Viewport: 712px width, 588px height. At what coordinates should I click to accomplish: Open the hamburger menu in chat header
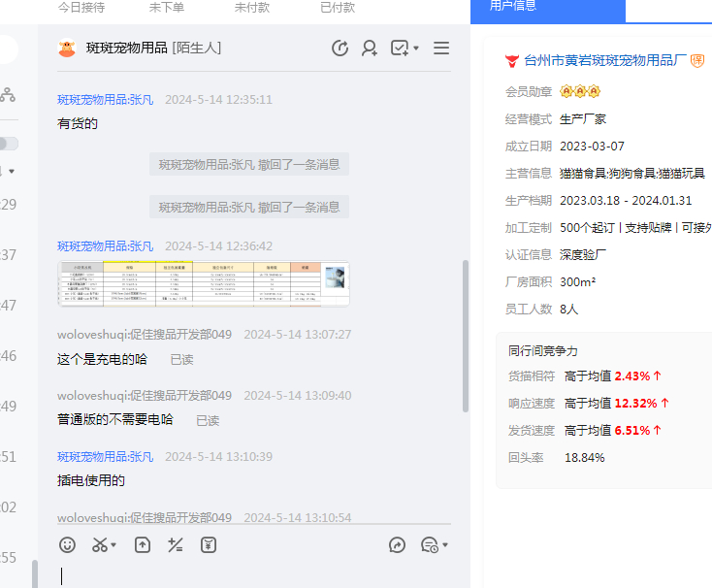pyautogui.click(x=441, y=49)
